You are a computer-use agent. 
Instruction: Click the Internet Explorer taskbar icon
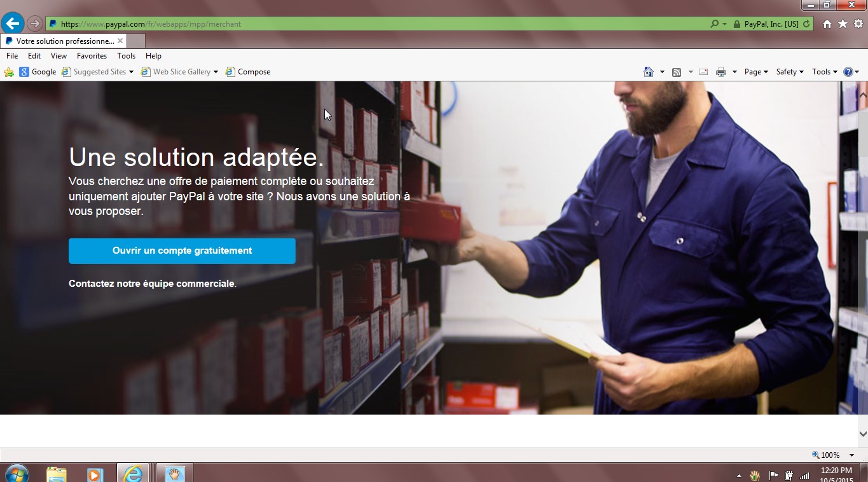point(134,474)
